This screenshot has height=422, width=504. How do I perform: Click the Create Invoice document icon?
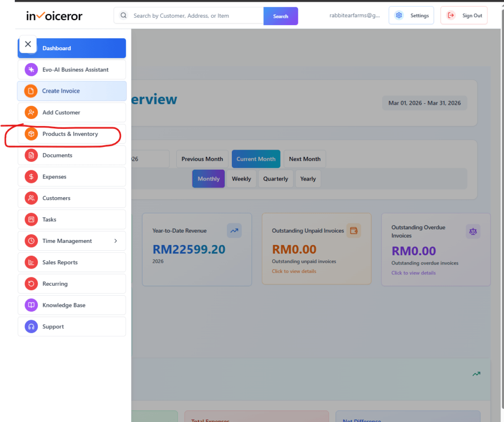pos(31,91)
